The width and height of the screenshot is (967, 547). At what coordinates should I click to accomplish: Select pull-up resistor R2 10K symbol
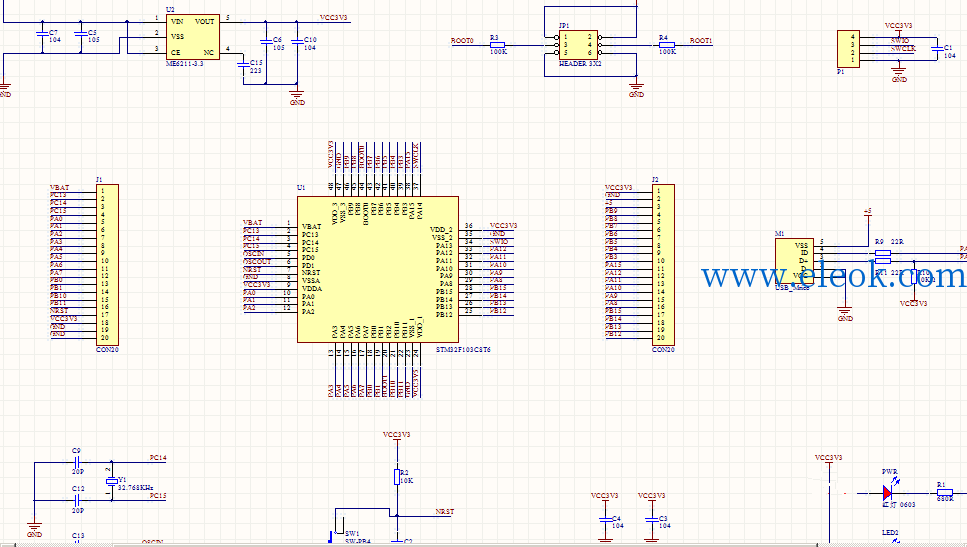point(397,477)
